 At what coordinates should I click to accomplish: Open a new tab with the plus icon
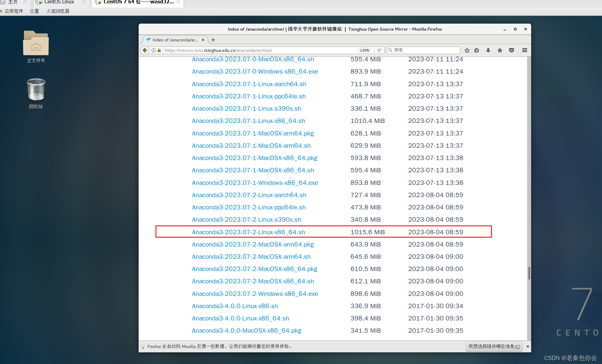pyautogui.click(x=213, y=40)
